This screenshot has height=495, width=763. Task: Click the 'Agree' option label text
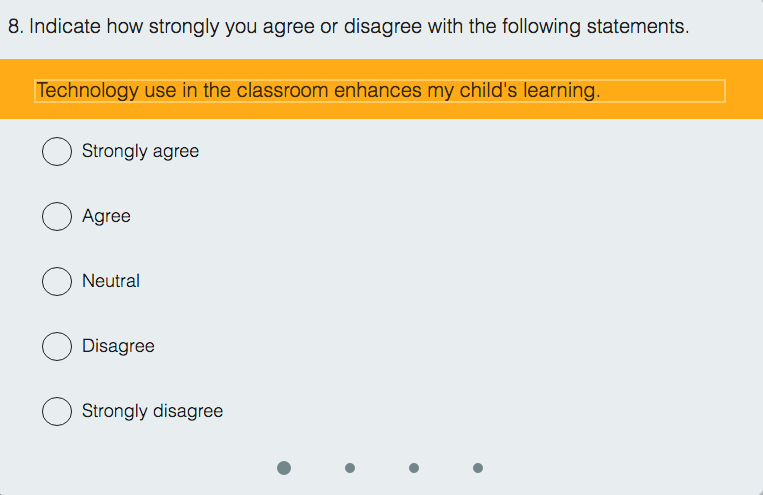(x=106, y=216)
